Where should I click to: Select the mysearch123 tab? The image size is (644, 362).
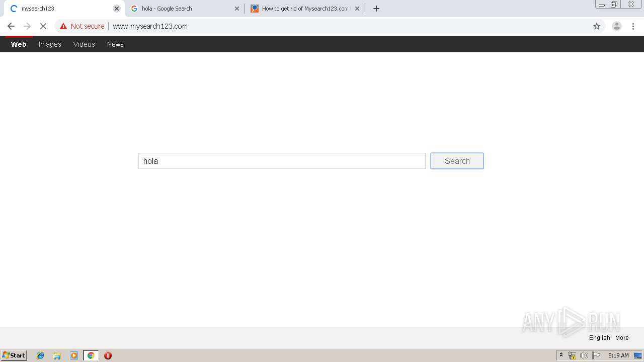tap(63, 9)
